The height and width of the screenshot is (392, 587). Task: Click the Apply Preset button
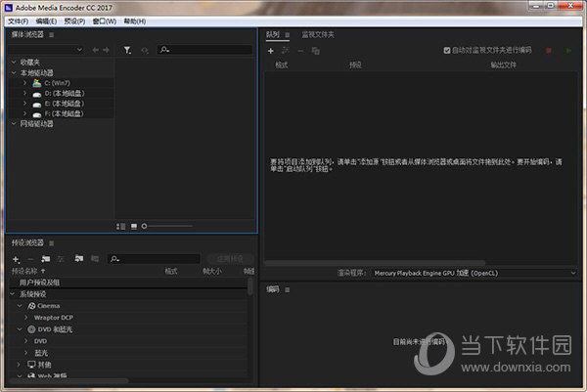click(230, 259)
